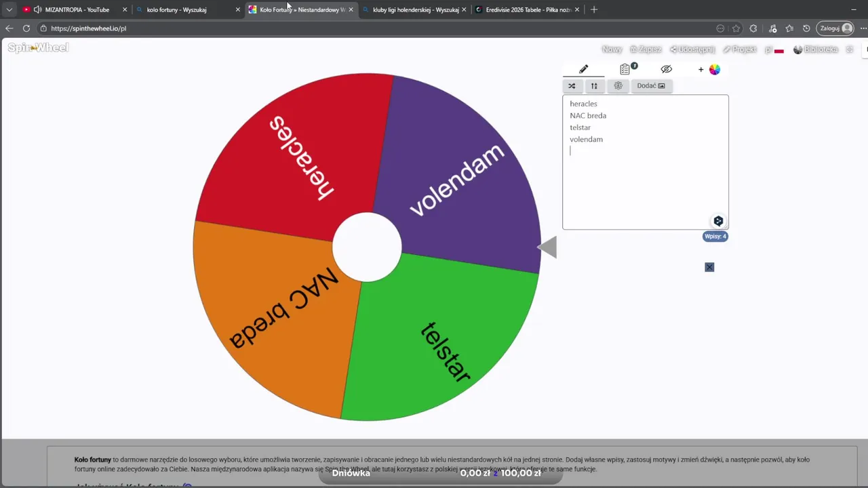868x488 pixels.
Task: Click the Dodać image button
Action: 651,86
